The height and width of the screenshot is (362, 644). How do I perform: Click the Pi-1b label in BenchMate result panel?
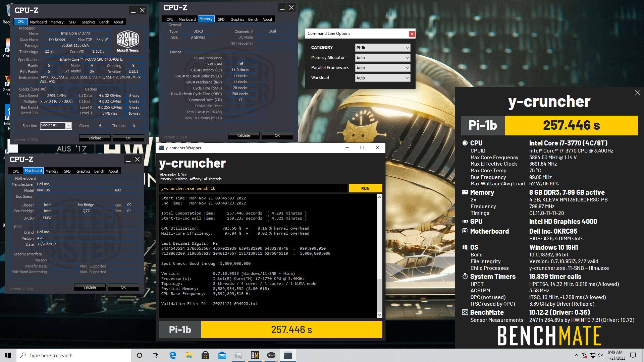coord(483,125)
